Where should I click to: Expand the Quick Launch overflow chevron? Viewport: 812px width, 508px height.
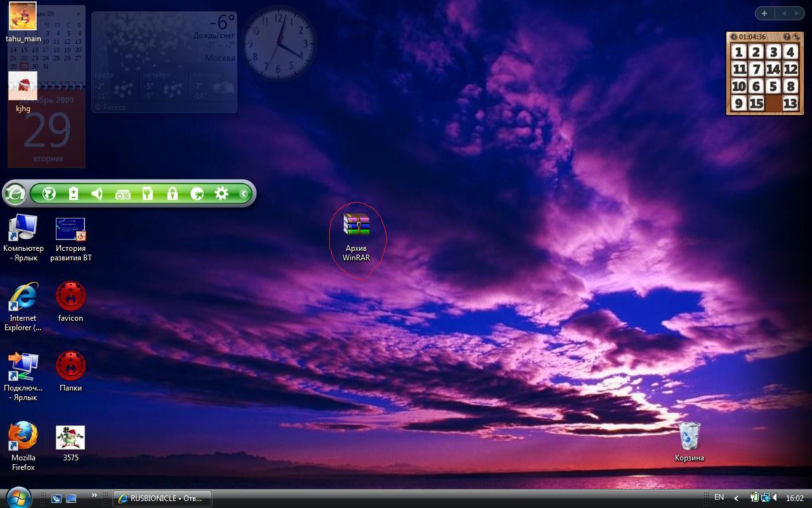(x=95, y=495)
